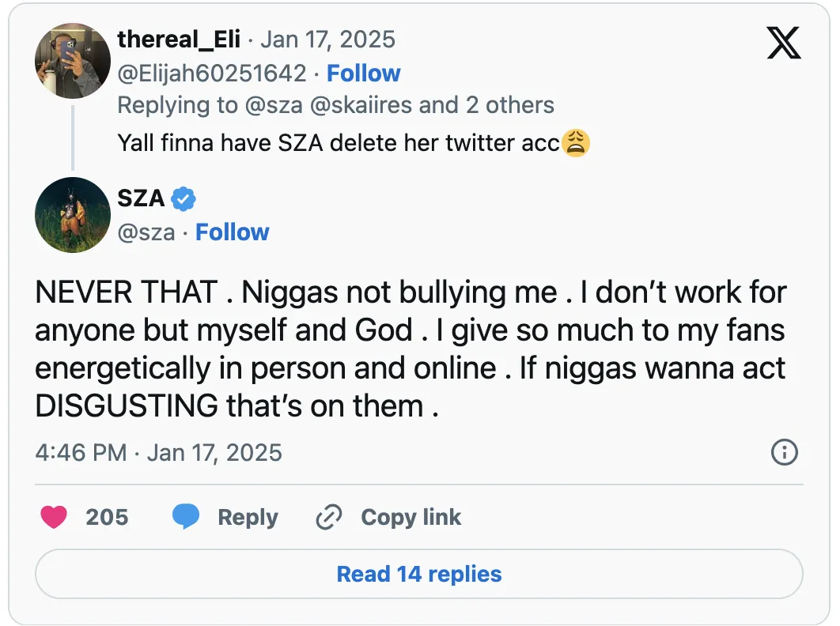Screen dimensions: 840x626
Task: Click the Copy link chain icon
Action: tap(327, 517)
